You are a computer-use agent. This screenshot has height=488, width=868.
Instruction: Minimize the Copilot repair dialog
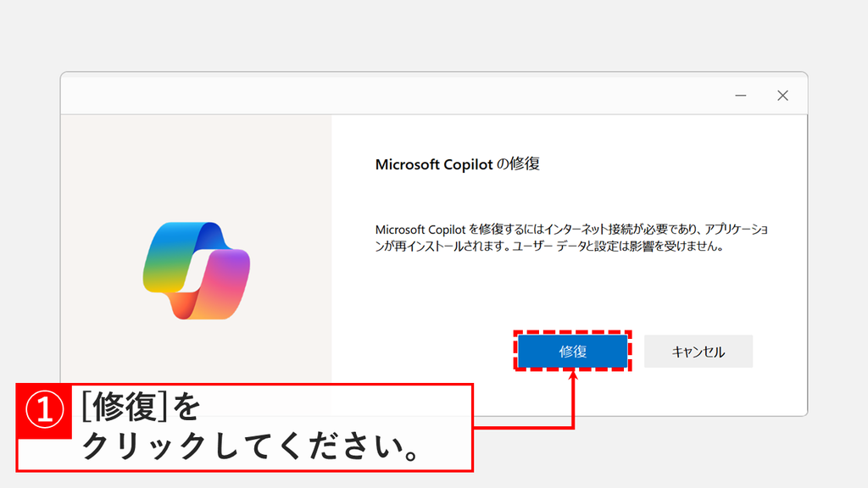741,96
